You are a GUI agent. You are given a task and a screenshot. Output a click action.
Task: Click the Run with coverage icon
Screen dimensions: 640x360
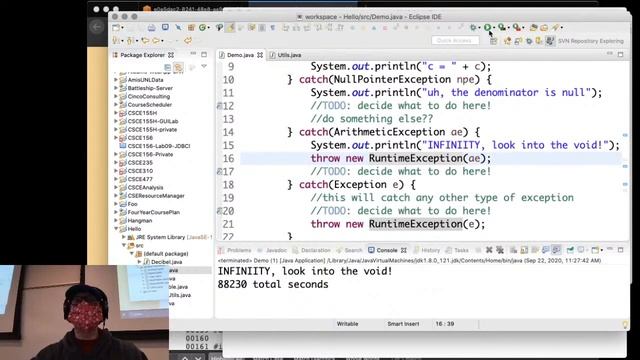[502, 27]
